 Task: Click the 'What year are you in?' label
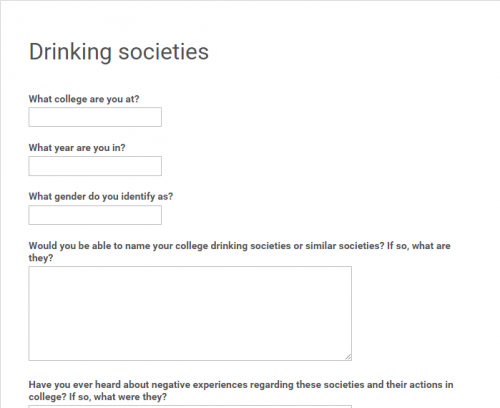pos(77,148)
